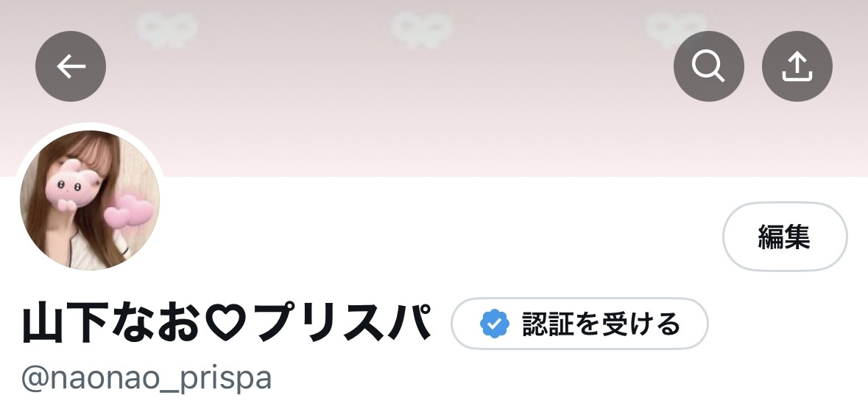Click the left ribbon decoration in header
The width and height of the screenshot is (868, 401).
(x=166, y=28)
